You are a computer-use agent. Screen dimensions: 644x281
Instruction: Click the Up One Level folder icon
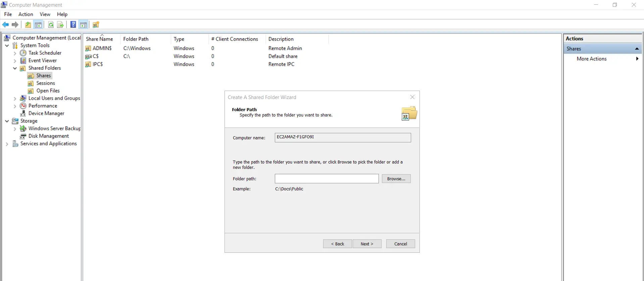pos(28,25)
